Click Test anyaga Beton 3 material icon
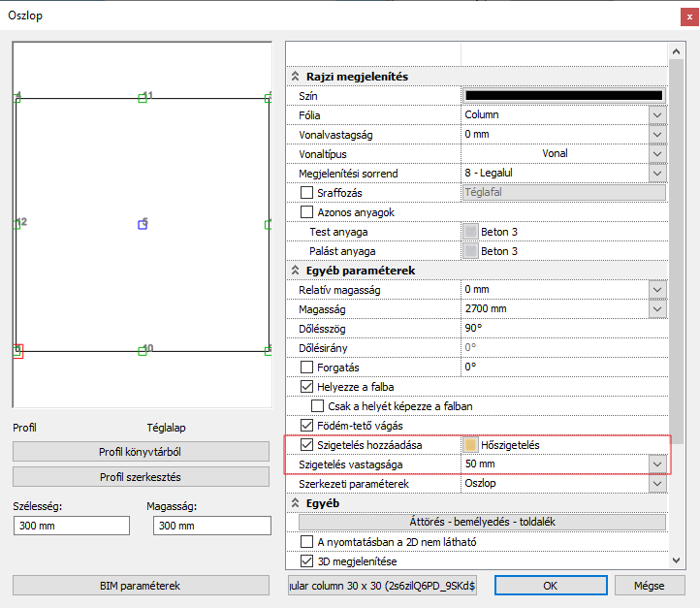The width and height of the screenshot is (700, 608). 471,232
